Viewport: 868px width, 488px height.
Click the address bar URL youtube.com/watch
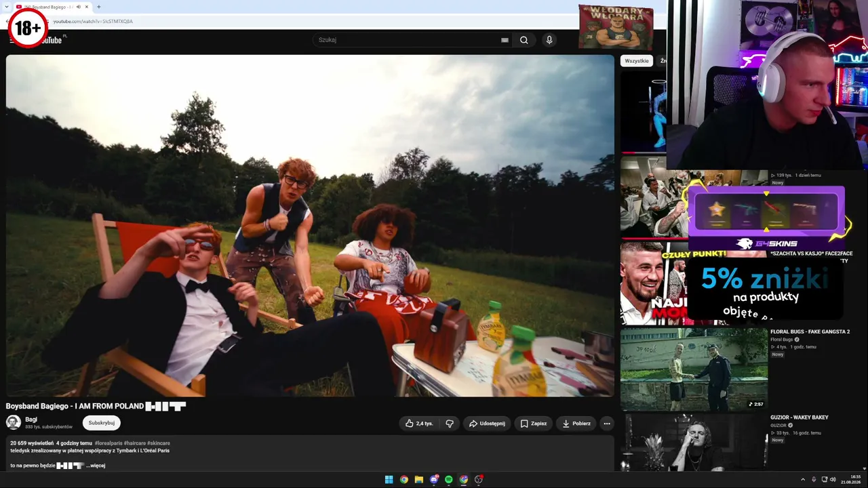93,22
